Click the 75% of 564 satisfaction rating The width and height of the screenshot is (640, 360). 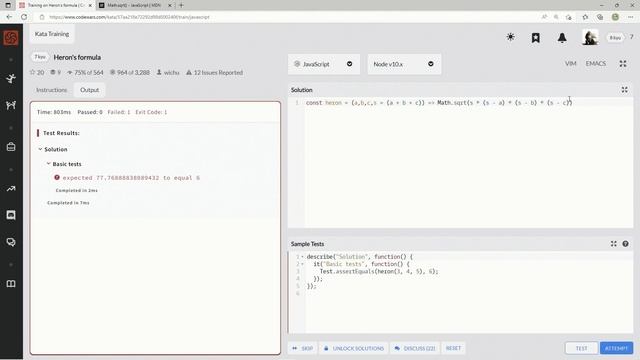click(85, 72)
